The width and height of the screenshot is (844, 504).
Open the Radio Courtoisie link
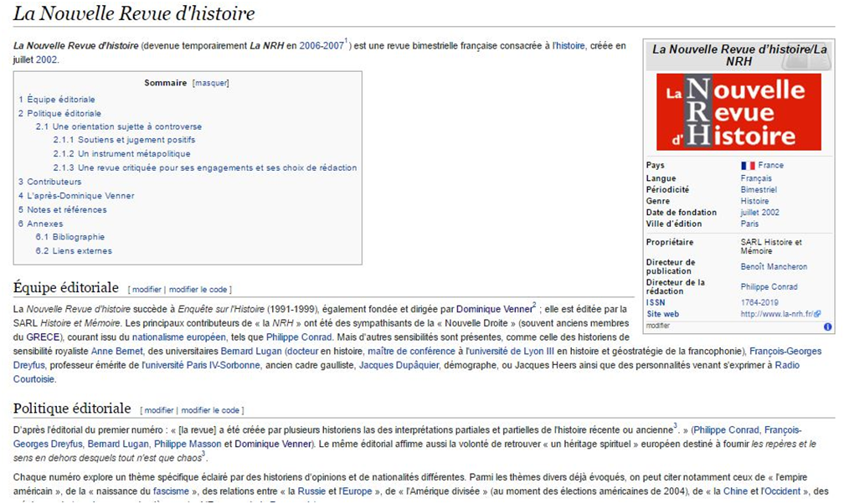[787, 366]
